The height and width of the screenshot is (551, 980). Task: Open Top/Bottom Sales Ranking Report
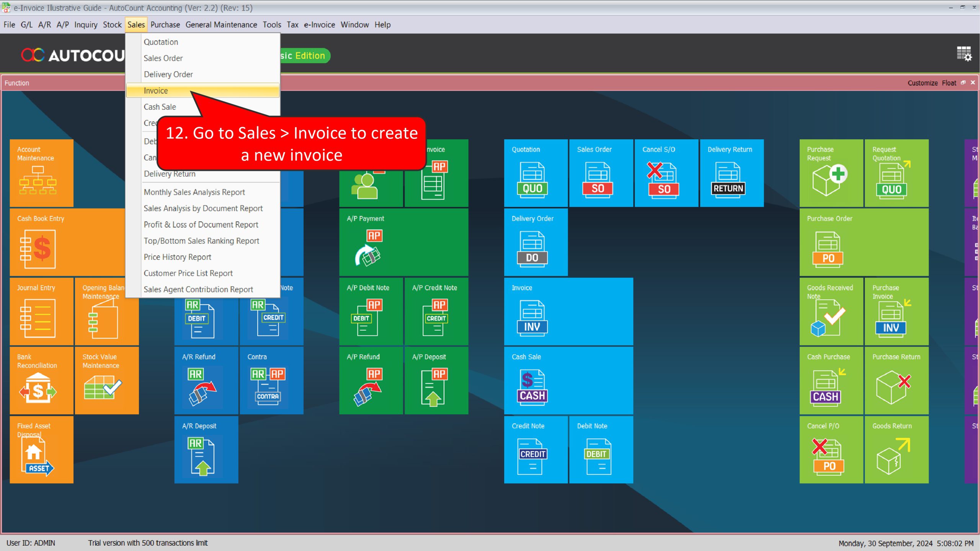203,241
